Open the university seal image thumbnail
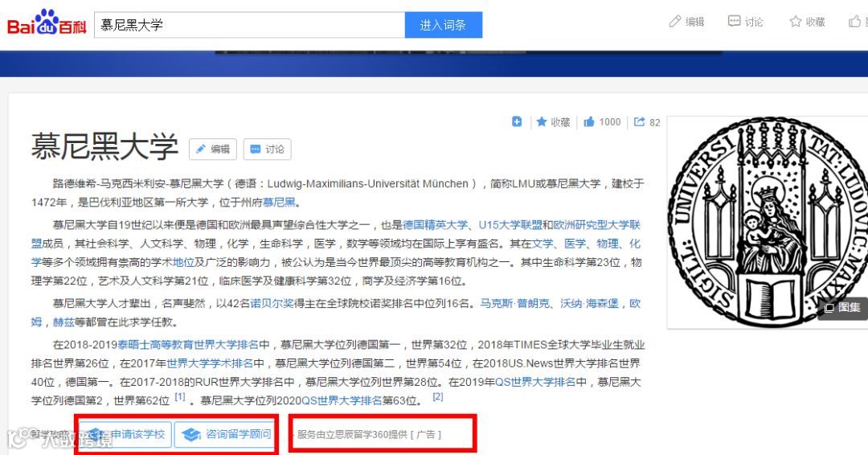 click(x=768, y=221)
